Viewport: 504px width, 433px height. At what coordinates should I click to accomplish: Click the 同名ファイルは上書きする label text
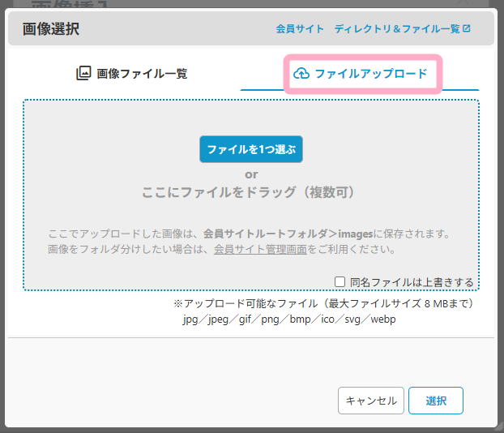click(x=412, y=282)
